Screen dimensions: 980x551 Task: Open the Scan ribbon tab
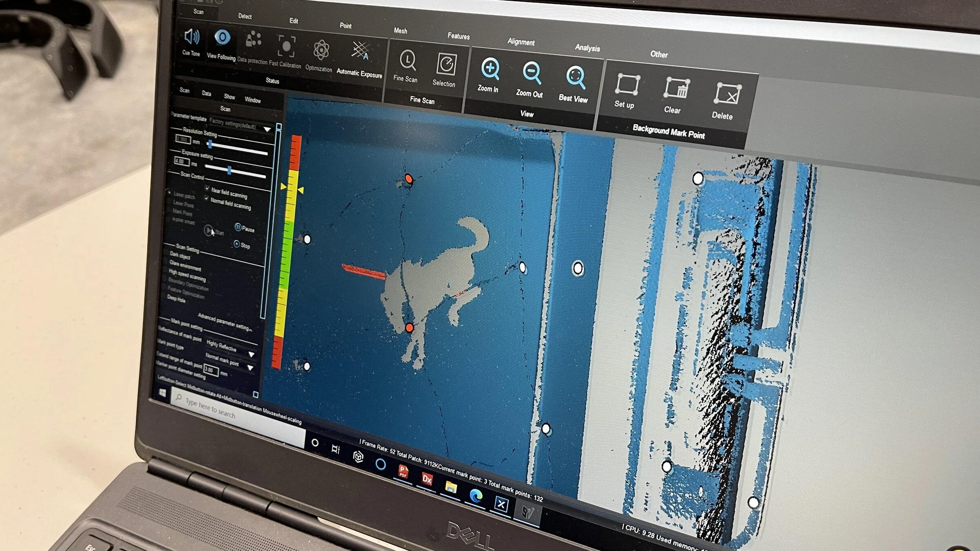[x=198, y=11]
